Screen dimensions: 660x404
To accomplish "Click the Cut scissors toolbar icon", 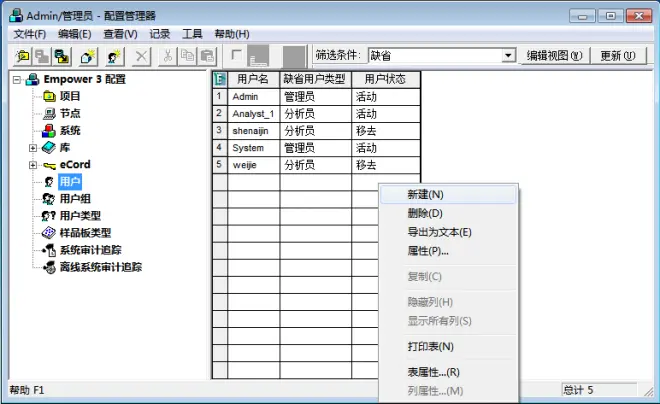I will pos(168,56).
